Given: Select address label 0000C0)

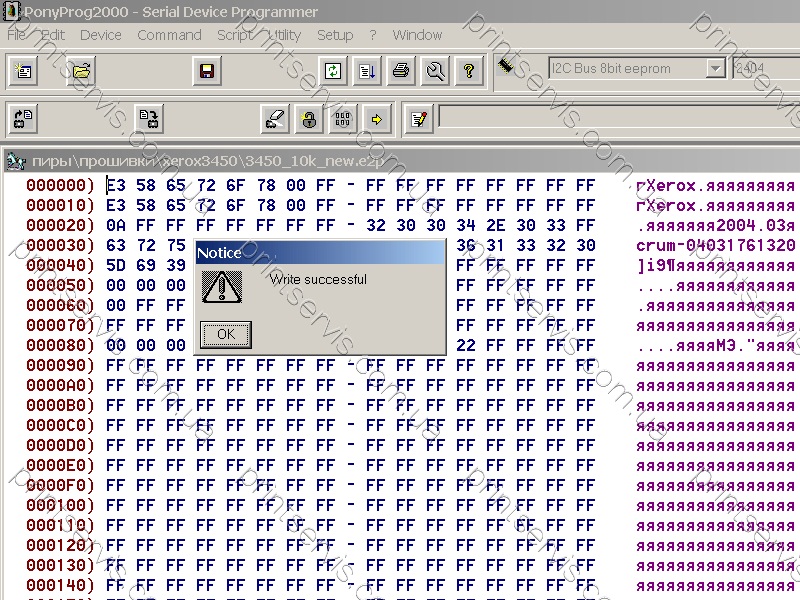Looking at the screenshot, I should [61, 425].
